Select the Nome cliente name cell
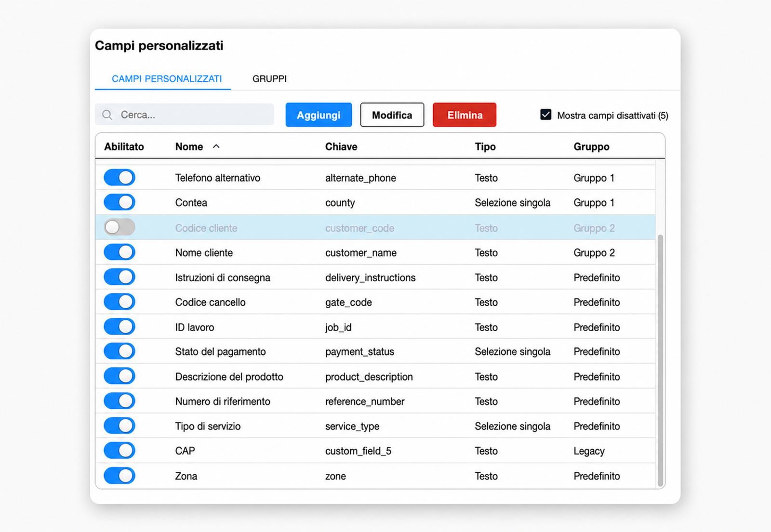The height and width of the screenshot is (532, 771). [204, 252]
